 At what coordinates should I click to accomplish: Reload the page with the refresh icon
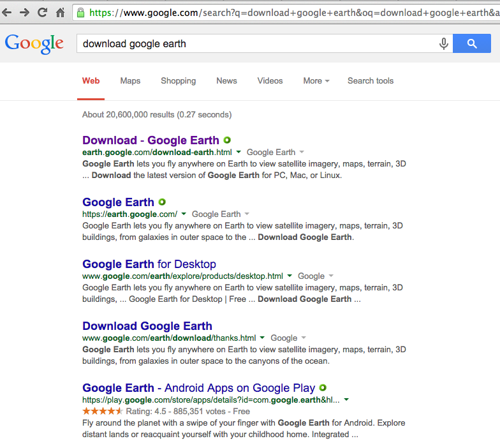point(42,13)
